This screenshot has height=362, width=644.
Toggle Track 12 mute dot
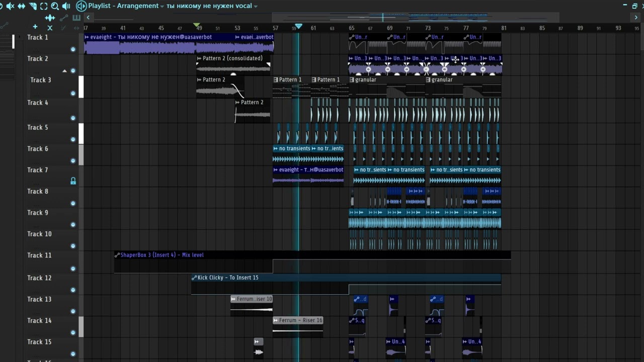click(73, 290)
